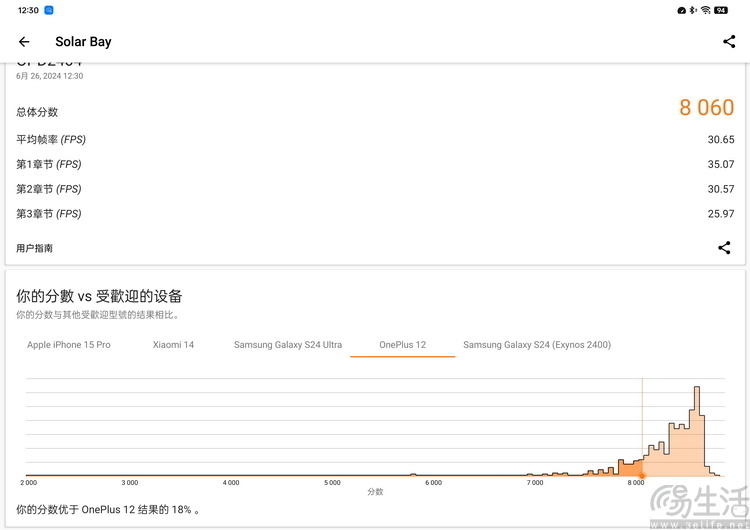750x530 pixels.
Task: Tap the 你的分数优于 OnePlus 12 结果的 18% text
Action: click(108, 510)
